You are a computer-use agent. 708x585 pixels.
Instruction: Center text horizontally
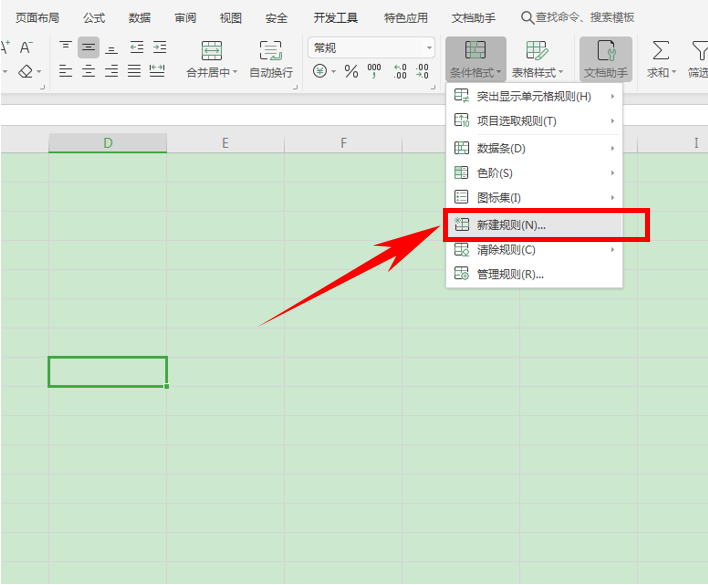88,71
